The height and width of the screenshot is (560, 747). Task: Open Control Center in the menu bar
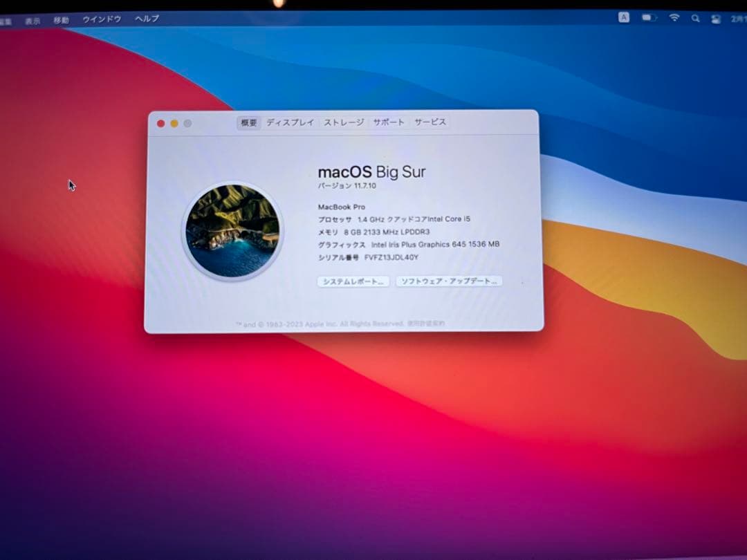[717, 18]
